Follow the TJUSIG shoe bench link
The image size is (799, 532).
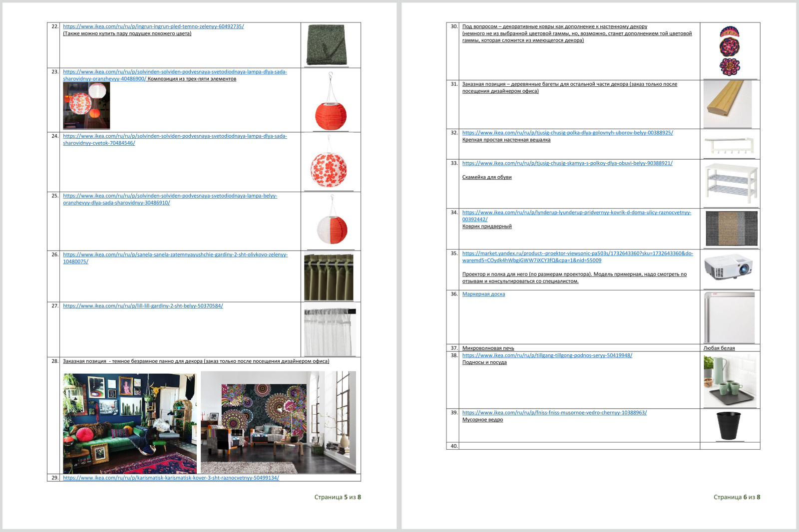point(567,163)
